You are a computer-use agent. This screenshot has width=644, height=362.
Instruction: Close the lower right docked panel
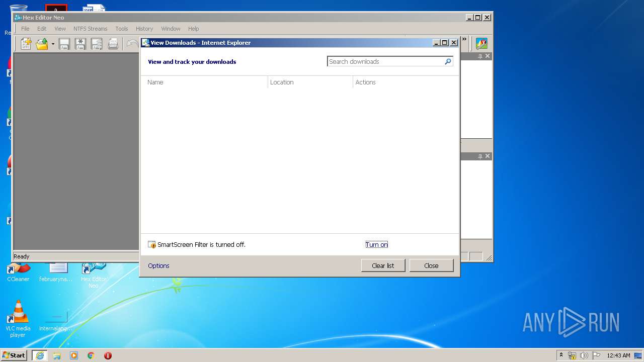pyautogui.click(x=487, y=156)
